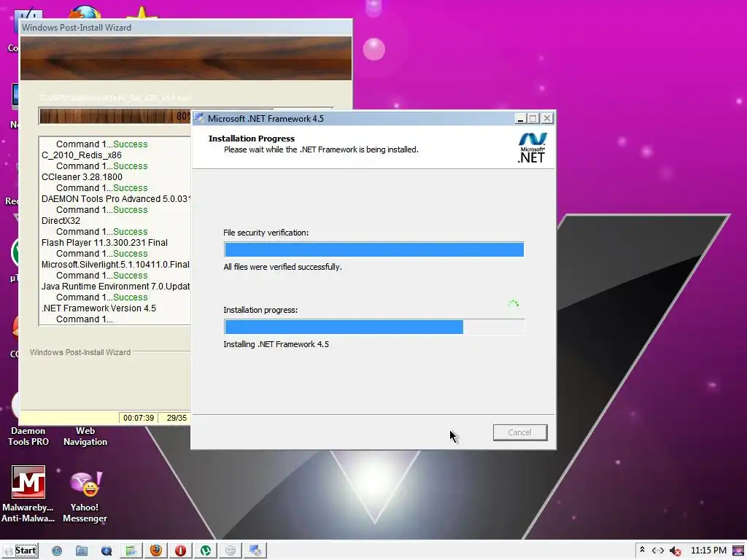The width and height of the screenshot is (747, 560).
Task: Open Malwarebytes Anti-Malware desktop icon
Action: pos(28,494)
